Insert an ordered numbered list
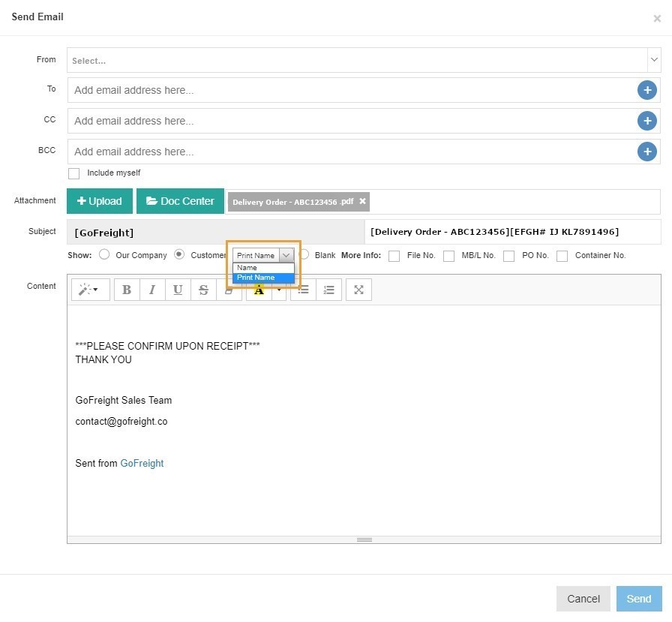 (328, 290)
